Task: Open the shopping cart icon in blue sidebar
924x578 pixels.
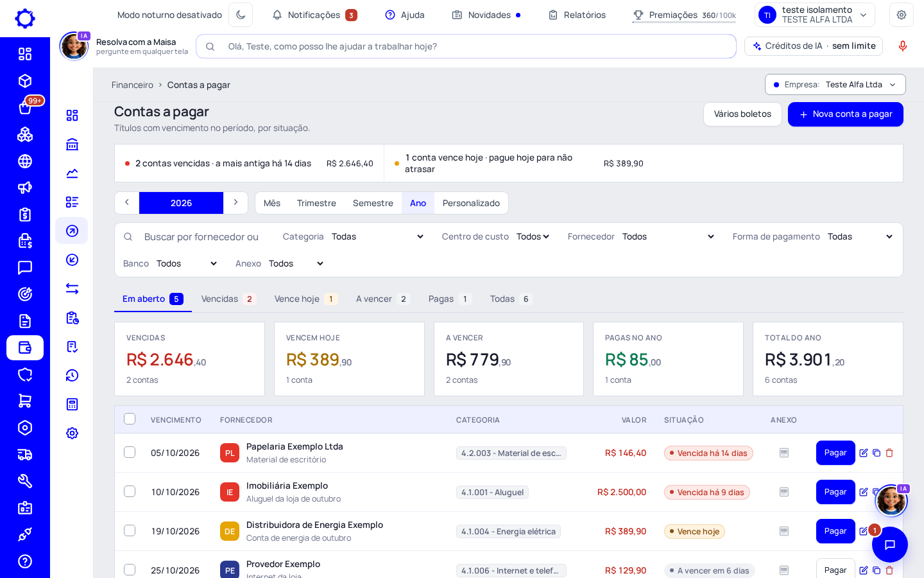Action: point(25,401)
